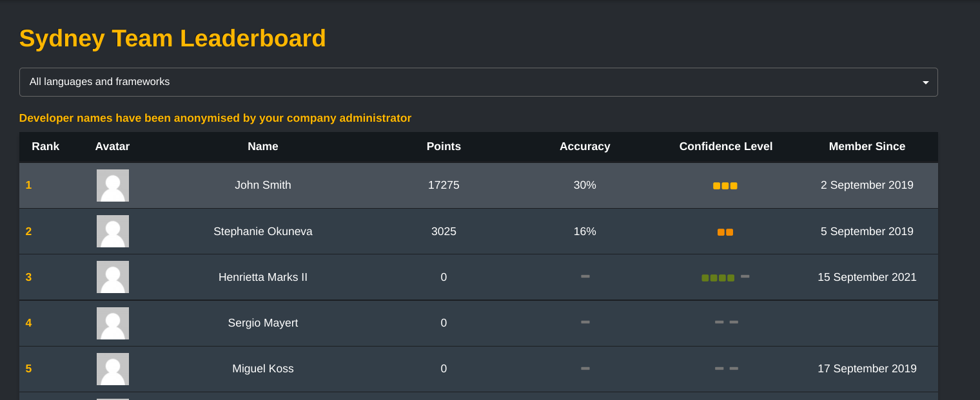Click the Sydney Team Leaderboard heading
The width and height of the screenshot is (980, 400).
[x=173, y=38]
